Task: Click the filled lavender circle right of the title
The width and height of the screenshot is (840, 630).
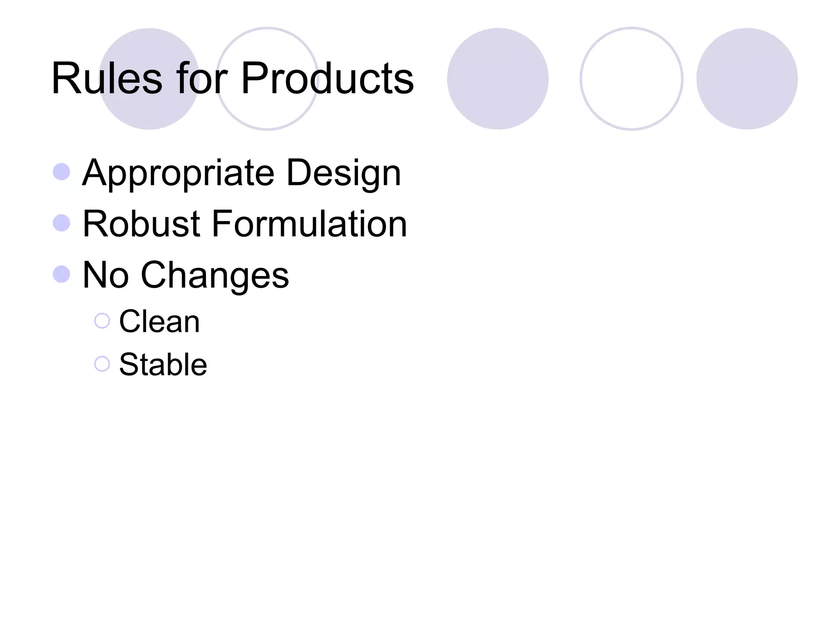Action: coord(498,79)
